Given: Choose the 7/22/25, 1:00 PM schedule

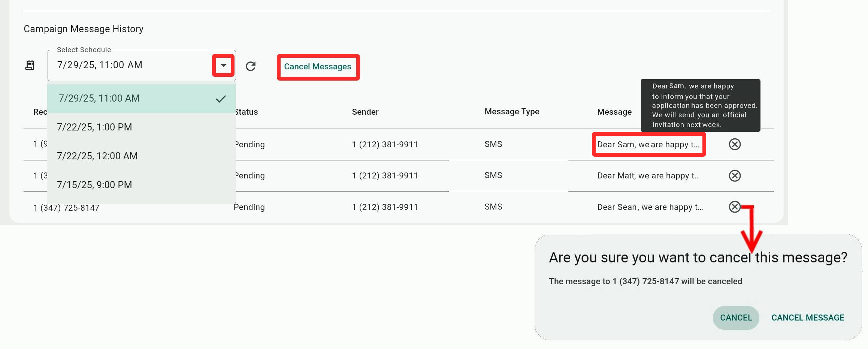Looking at the screenshot, I should (x=142, y=127).
